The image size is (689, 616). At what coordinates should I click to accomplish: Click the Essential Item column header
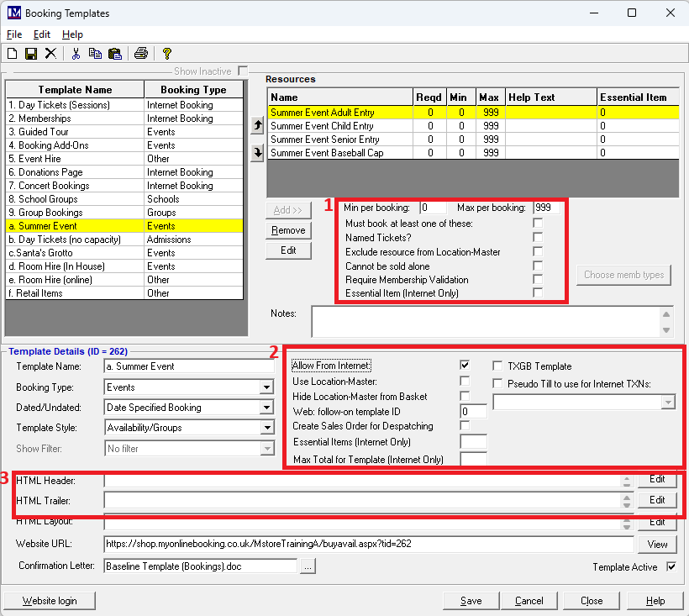pyautogui.click(x=638, y=97)
